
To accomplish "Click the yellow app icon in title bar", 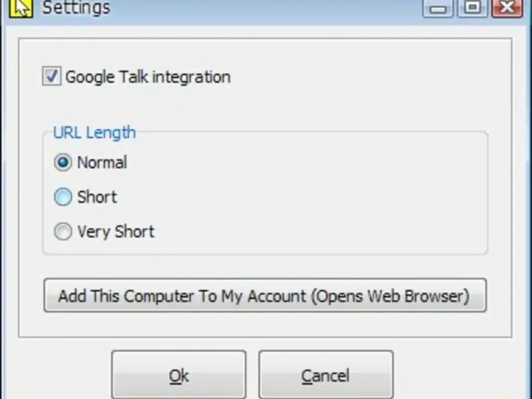I will pos(23,7).
